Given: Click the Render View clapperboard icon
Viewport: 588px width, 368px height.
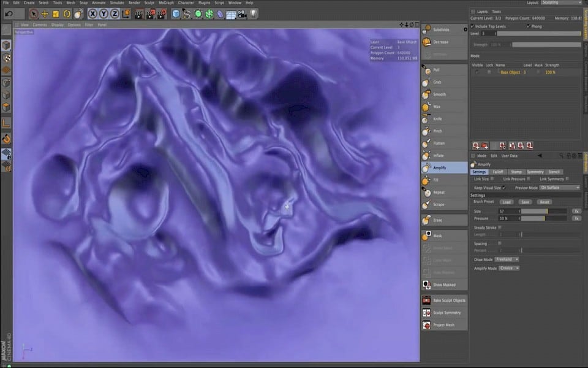Looking at the screenshot, I should (139, 14).
